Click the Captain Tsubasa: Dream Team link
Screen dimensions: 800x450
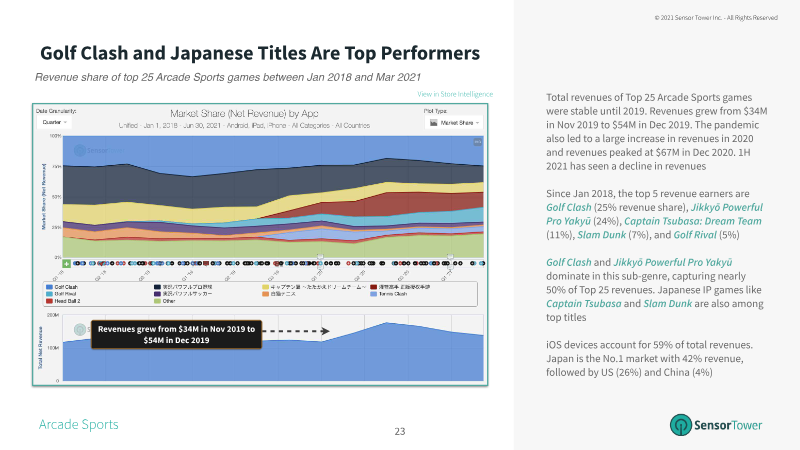pyautogui.click(x=693, y=221)
